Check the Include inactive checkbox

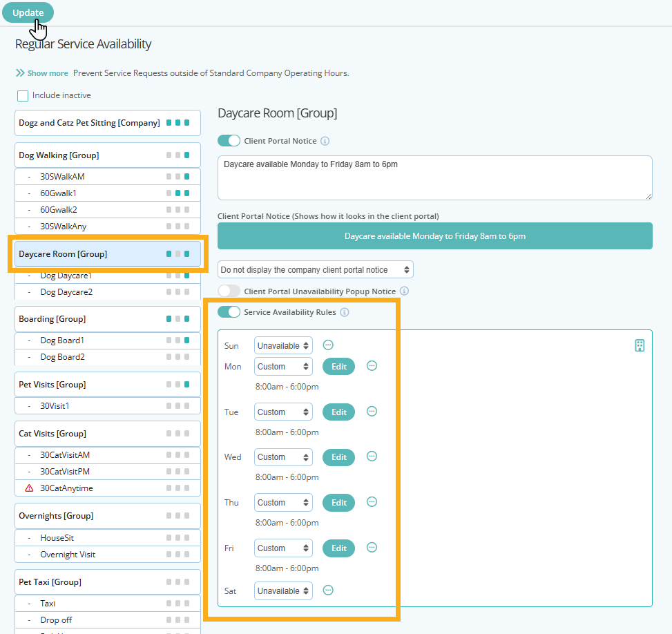(22, 95)
